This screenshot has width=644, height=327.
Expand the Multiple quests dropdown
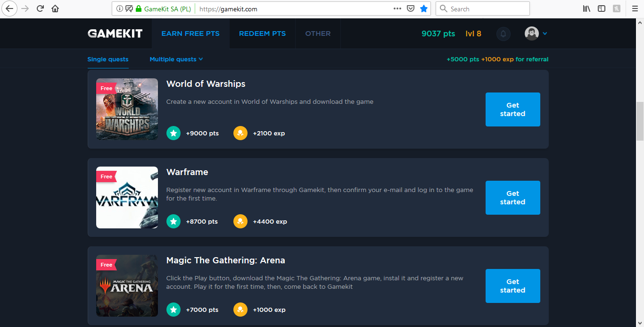tap(176, 59)
